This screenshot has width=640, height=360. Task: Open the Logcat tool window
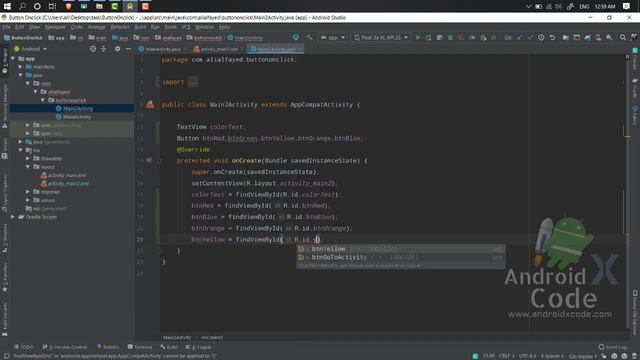[x=199, y=347]
